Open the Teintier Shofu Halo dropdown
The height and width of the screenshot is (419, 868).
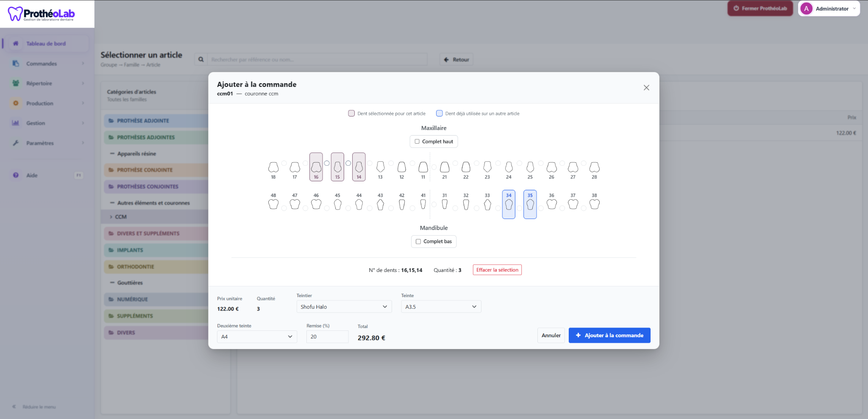point(344,307)
